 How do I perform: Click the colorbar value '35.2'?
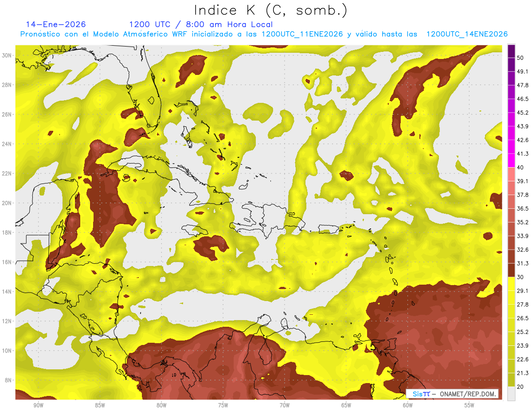point(523,222)
